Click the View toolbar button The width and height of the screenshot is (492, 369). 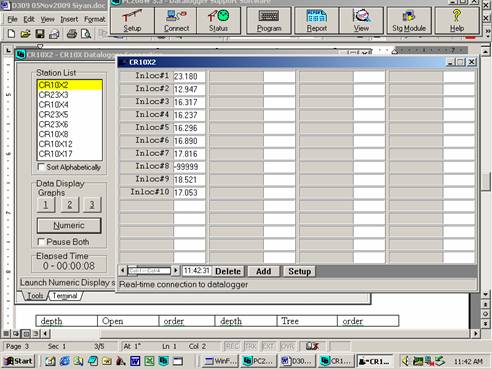click(x=361, y=21)
